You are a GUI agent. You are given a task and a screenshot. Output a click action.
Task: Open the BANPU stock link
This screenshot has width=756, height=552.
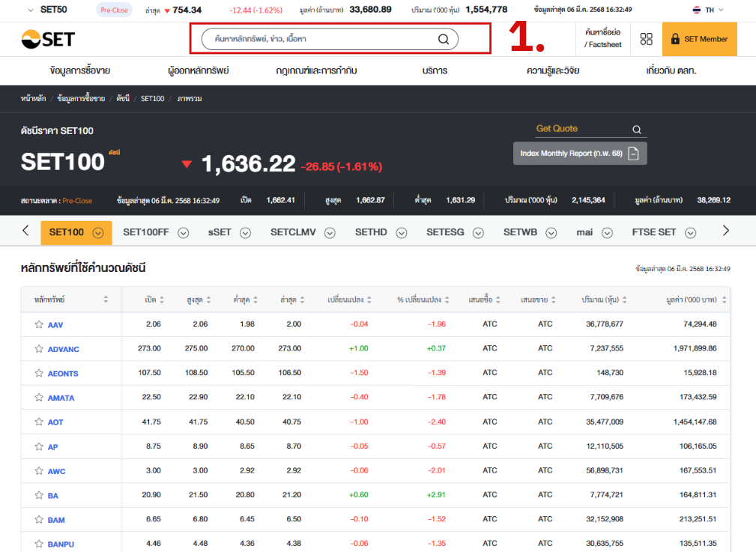tap(61, 545)
